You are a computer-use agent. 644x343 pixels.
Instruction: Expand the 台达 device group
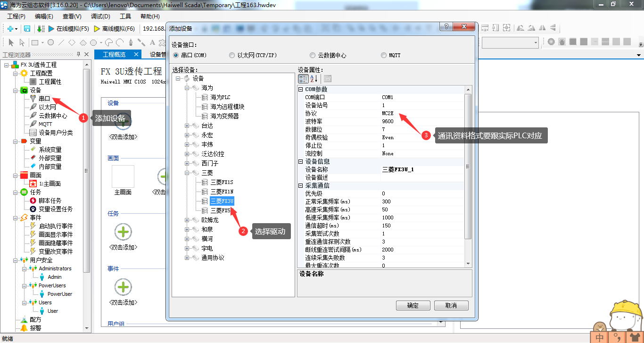point(187,125)
